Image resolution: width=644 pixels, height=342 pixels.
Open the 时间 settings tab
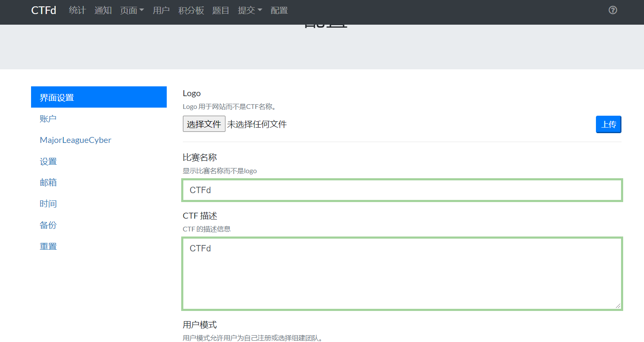click(48, 203)
